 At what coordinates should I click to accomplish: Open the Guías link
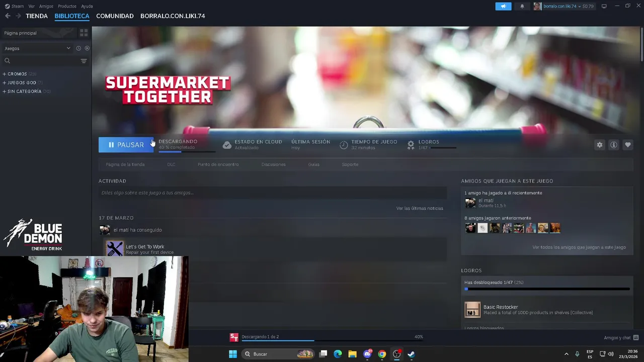pos(313,164)
